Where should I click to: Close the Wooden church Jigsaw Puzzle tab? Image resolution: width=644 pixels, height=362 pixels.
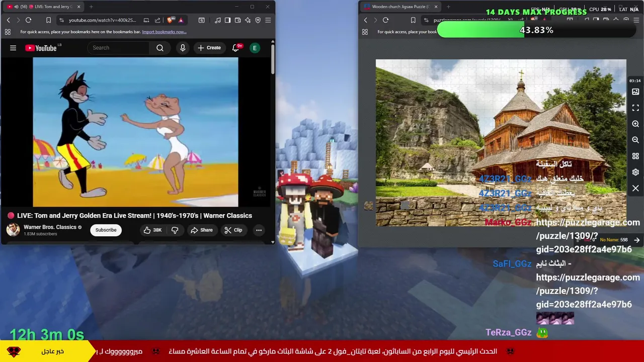(x=436, y=7)
